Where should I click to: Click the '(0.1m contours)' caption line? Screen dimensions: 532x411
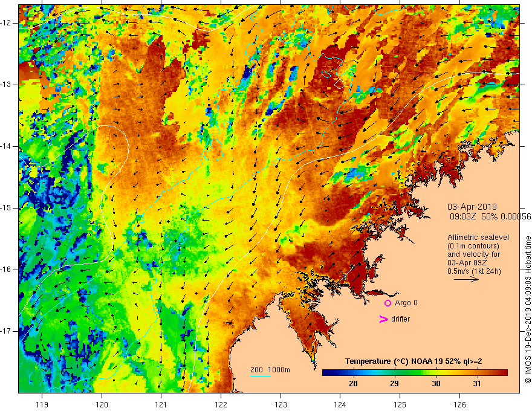(473, 246)
